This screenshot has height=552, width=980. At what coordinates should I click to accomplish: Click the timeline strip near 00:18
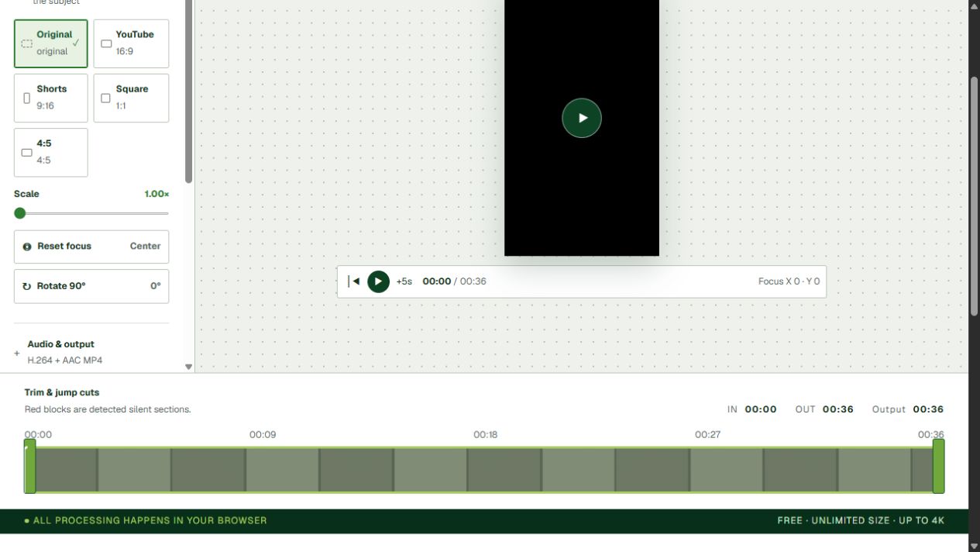coord(486,470)
